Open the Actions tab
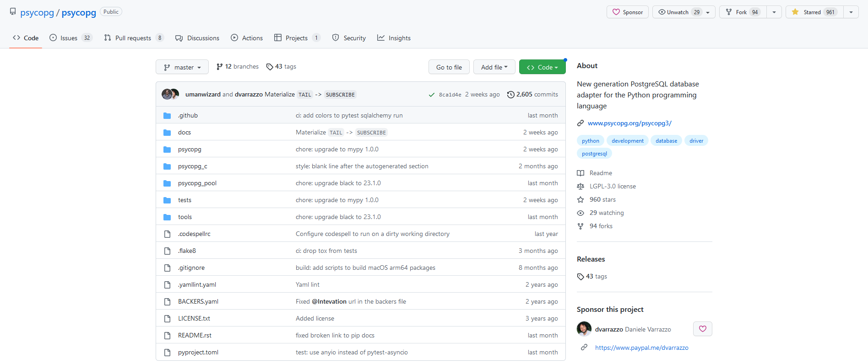Image resolution: width=868 pixels, height=364 pixels. (x=247, y=38)
